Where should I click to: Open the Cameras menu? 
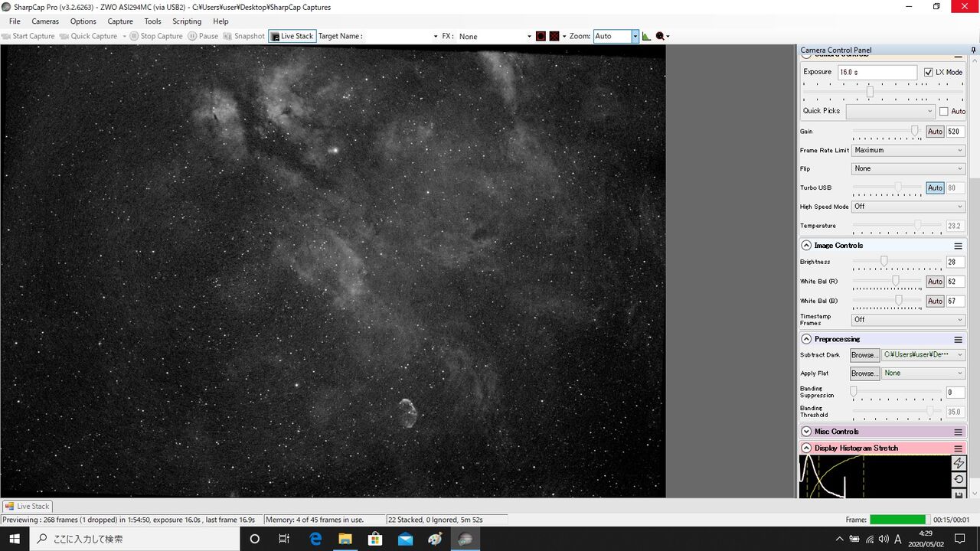tap(45, 21)
